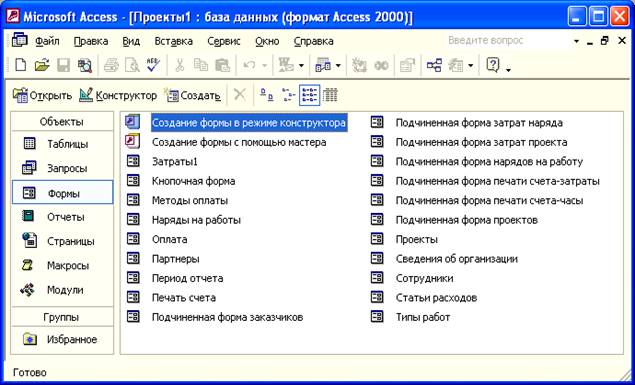
Task: Expand the Analyze dropdown arrow
Action: point(338,66)
